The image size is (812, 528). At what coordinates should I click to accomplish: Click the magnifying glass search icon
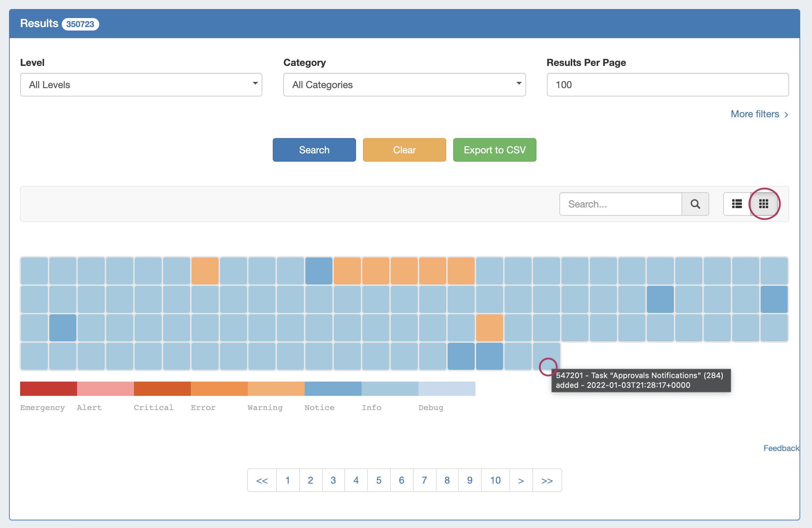pos(695,204)
